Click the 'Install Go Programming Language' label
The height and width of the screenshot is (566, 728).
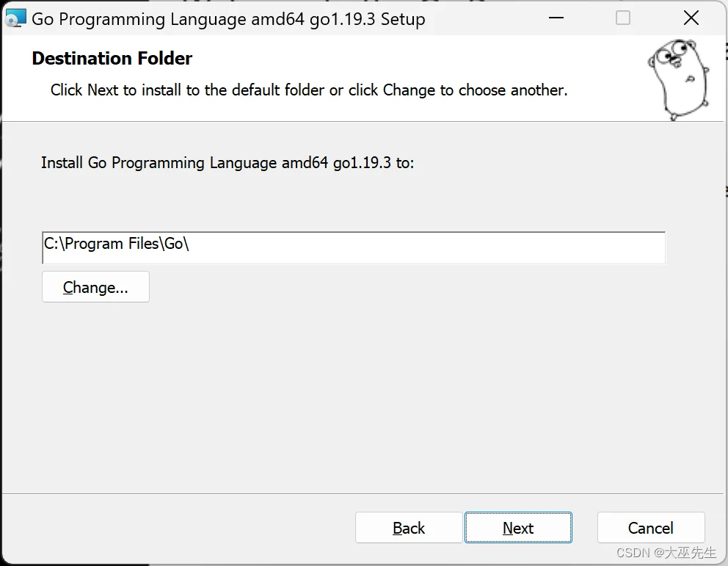point(227,162)
